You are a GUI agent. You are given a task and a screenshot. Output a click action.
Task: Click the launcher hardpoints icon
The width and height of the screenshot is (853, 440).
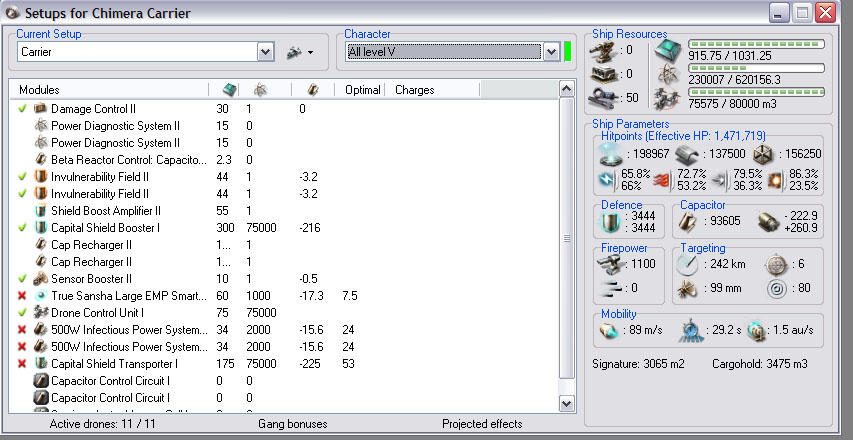click(x=603, y=74)
